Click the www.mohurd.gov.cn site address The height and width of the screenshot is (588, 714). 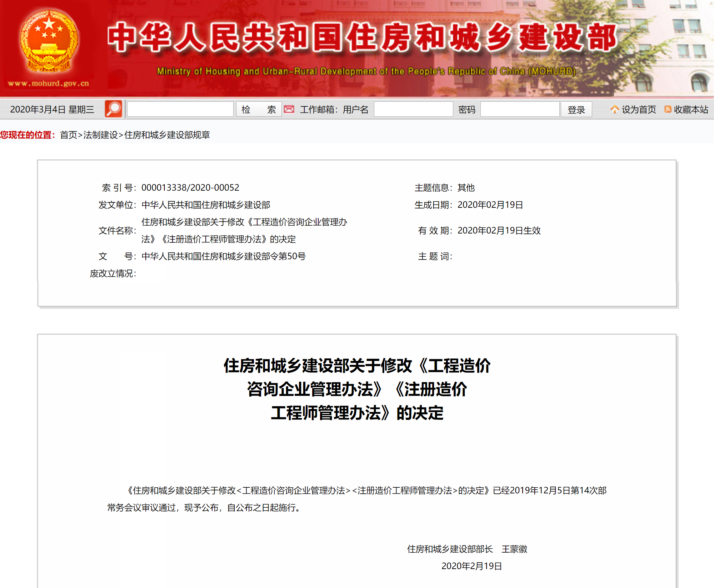point(49,84)
